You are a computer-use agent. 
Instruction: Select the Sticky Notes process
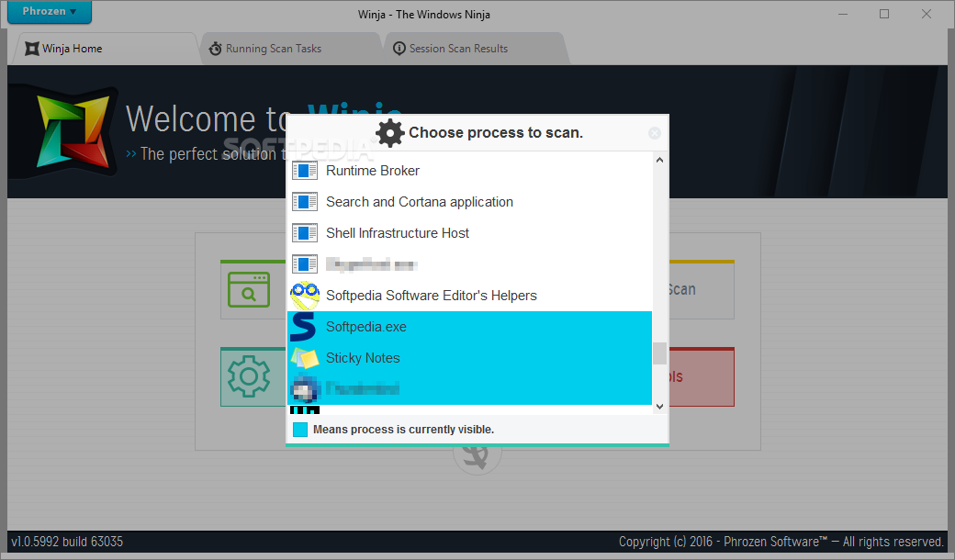pyautogui.click(x=469, y=358)
